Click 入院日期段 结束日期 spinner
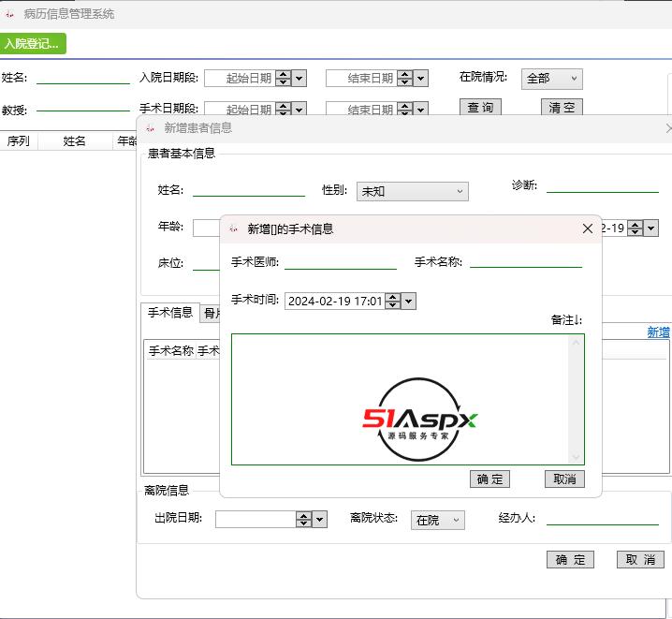The height and width of the screenshot is (619, 672). [x=405, y=79]
